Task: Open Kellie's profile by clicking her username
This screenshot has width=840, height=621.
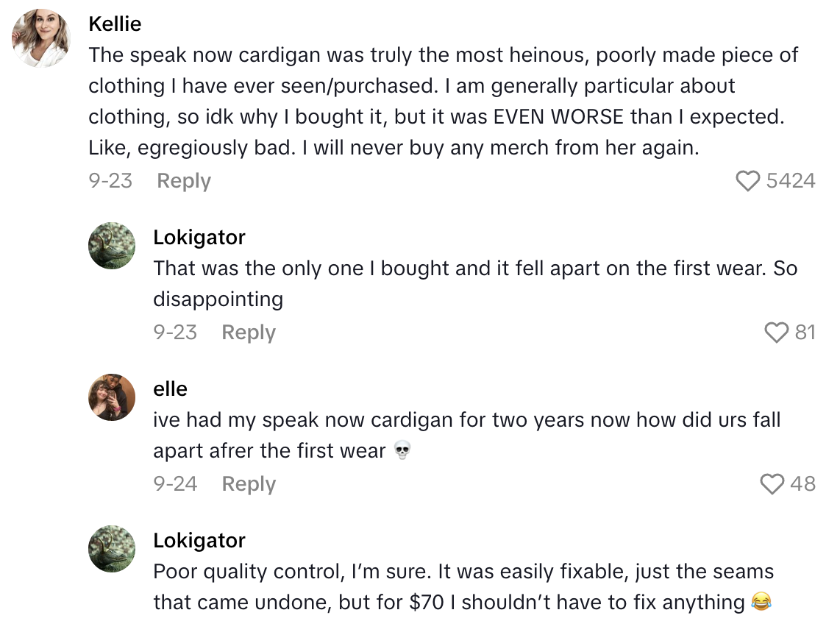Action: [x=115, y=24]
